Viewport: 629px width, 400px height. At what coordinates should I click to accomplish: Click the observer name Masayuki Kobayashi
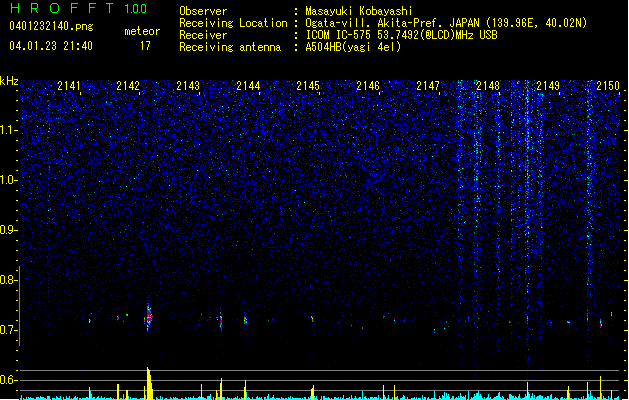[x=359, y=11]
